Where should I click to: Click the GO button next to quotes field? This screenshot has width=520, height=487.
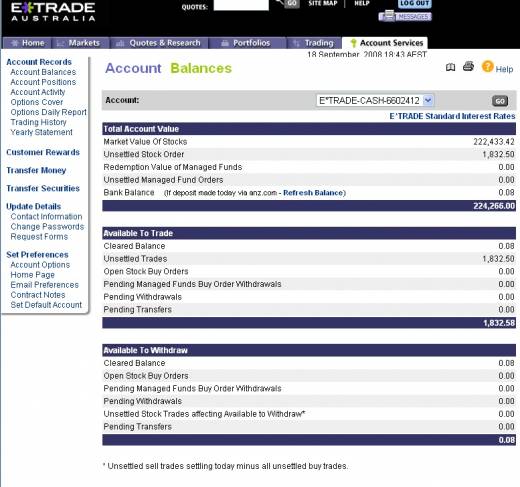pos(292,3)
